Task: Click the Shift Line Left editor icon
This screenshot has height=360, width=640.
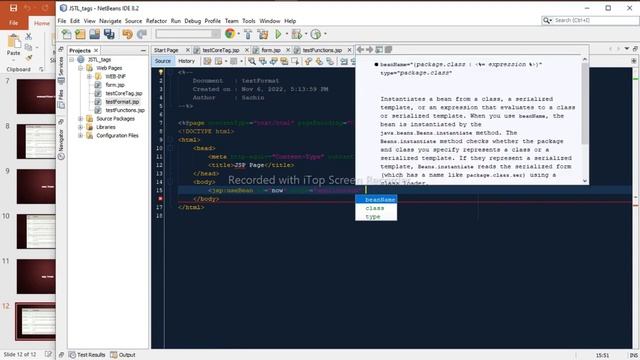Action: pyautogui.click(x=344, y=61)
